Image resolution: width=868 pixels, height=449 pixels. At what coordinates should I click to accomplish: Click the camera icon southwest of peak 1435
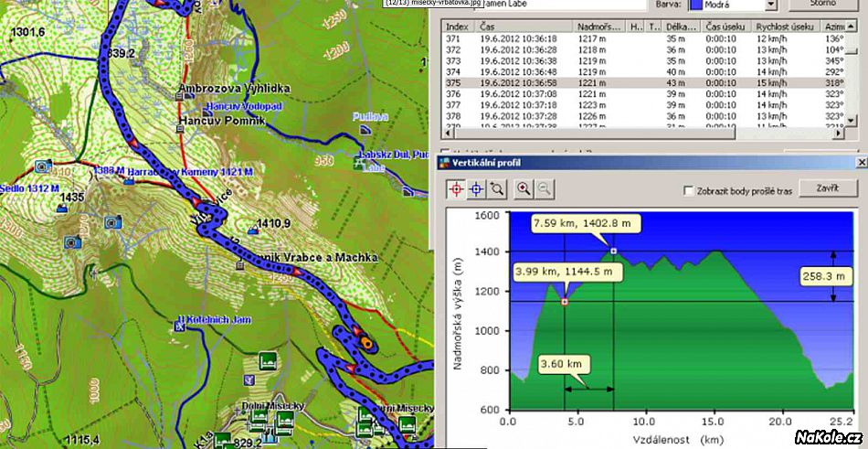tap(72, 242)
